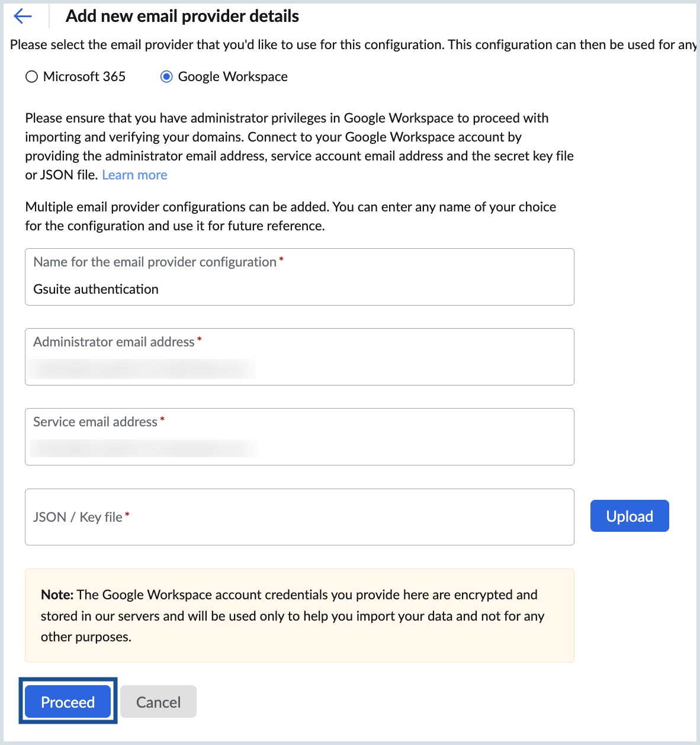The height and width of the screenshot is (745, 700).
Task: Click the Service email address field
Action: click(299, 436)
